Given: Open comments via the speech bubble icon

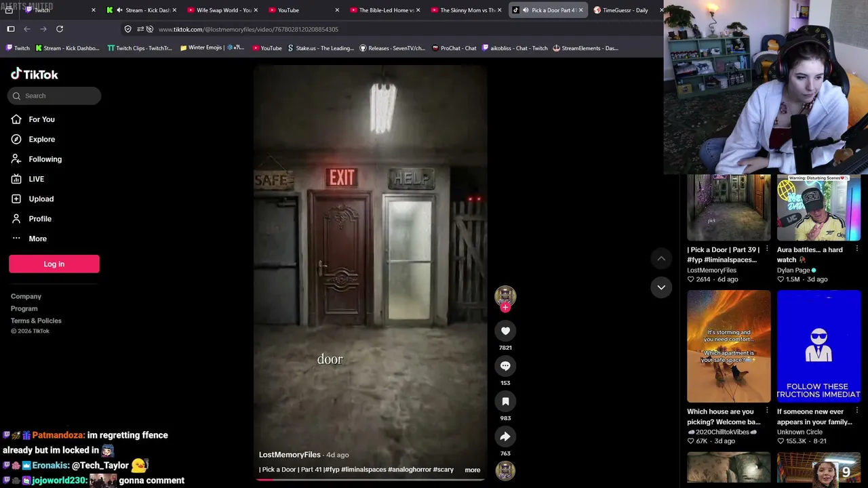Looking at the screenshot, I should pyautogui.click(x=505, y=366).
